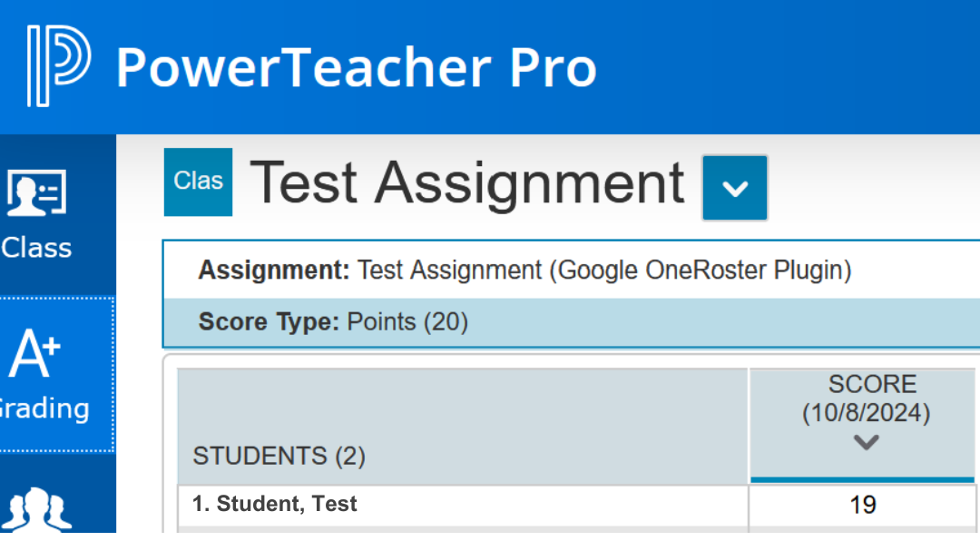Select the score cell showing 19

(862, 506)
